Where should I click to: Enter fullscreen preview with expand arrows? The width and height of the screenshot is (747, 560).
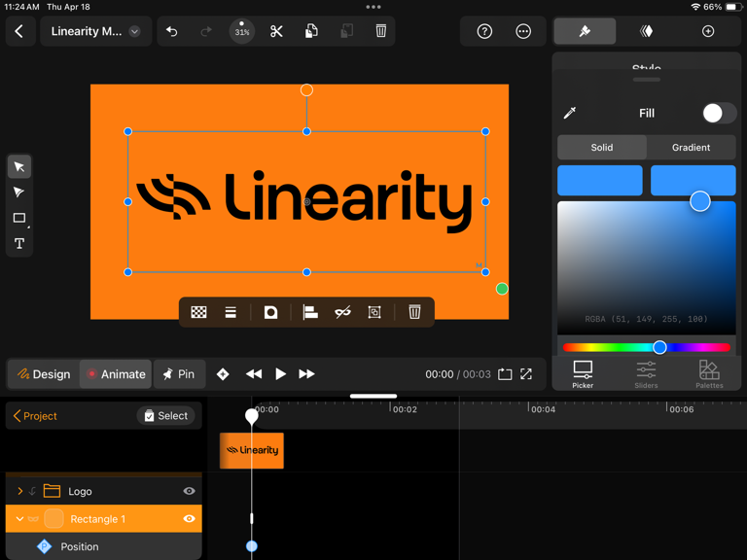[x=526, y=374]
